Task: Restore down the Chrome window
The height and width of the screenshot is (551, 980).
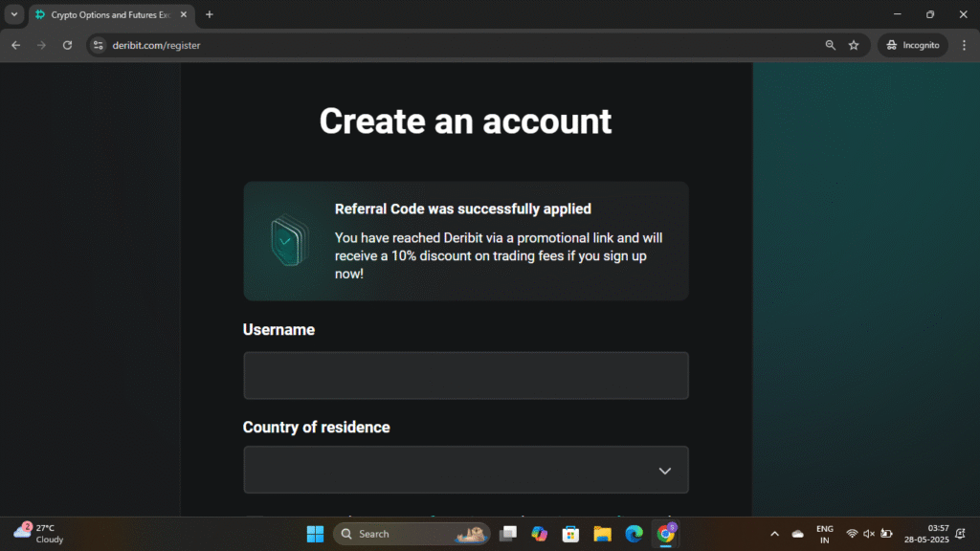Action: [930, 14]
